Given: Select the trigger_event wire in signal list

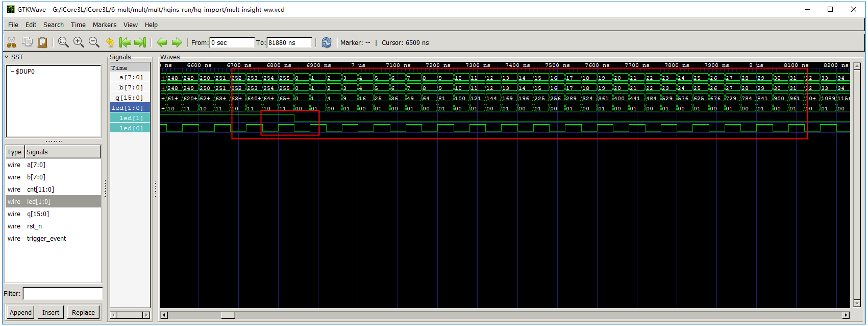Looking at the screenshot, I should coord(46,239).
